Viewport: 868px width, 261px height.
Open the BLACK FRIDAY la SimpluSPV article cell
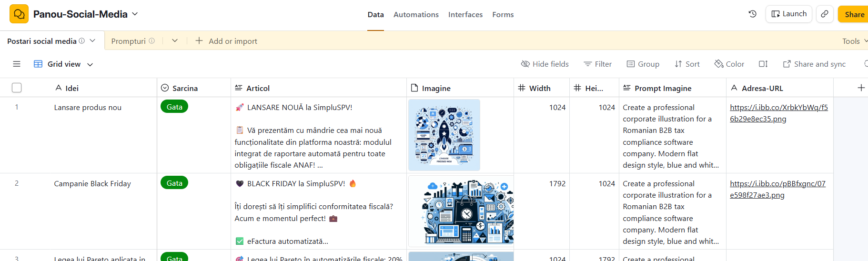point(319,211)
